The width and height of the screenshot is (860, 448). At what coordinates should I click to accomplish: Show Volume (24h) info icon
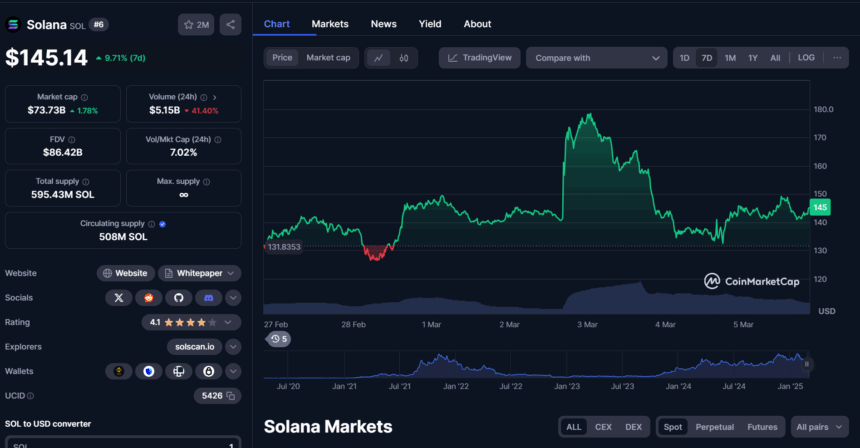pos(203,97)
